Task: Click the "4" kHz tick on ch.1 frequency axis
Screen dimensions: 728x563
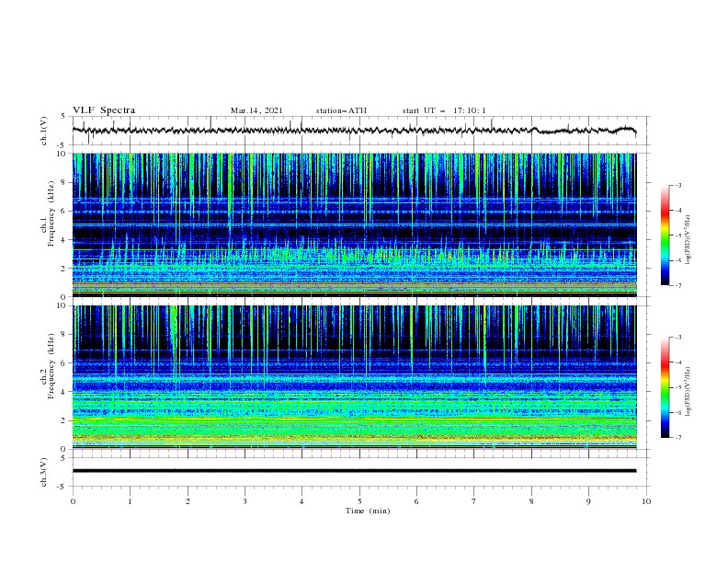Action: point(63,240)
